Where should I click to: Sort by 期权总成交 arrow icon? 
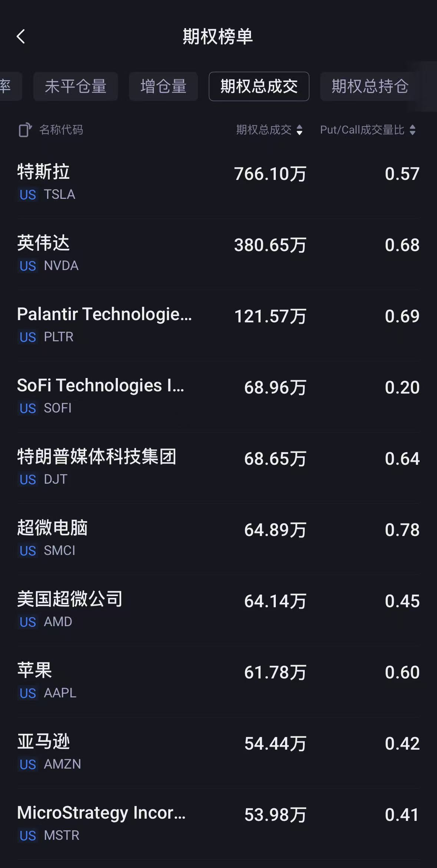pos(299,130)
